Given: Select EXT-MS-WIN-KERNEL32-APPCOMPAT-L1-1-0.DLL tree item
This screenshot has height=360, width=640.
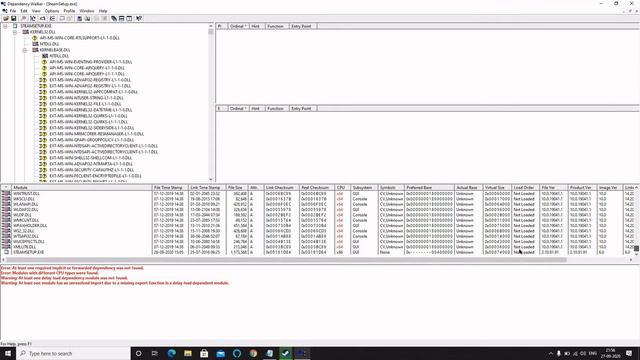Looking at the screenshot, I should click(x=93, y=92).
